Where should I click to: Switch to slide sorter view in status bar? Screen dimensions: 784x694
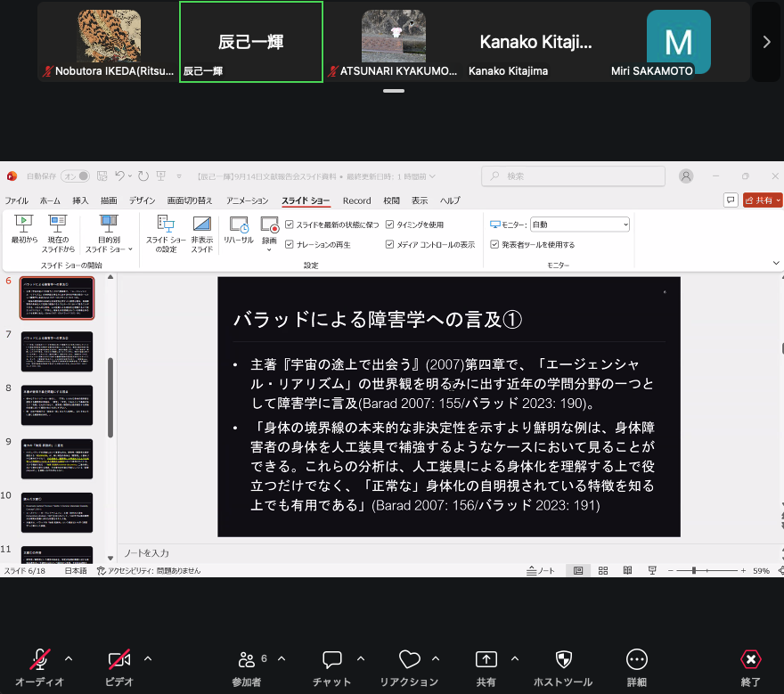(x=603, y=570)
